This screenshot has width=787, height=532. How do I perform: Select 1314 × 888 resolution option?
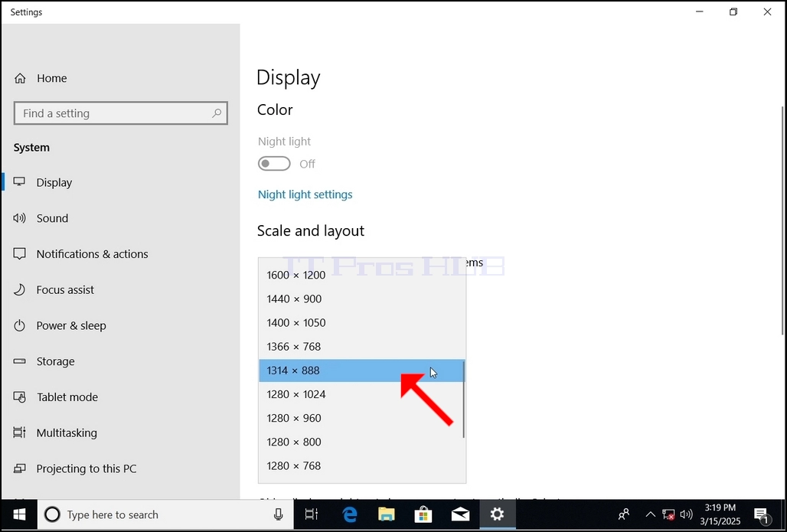(x=361, y=370)
